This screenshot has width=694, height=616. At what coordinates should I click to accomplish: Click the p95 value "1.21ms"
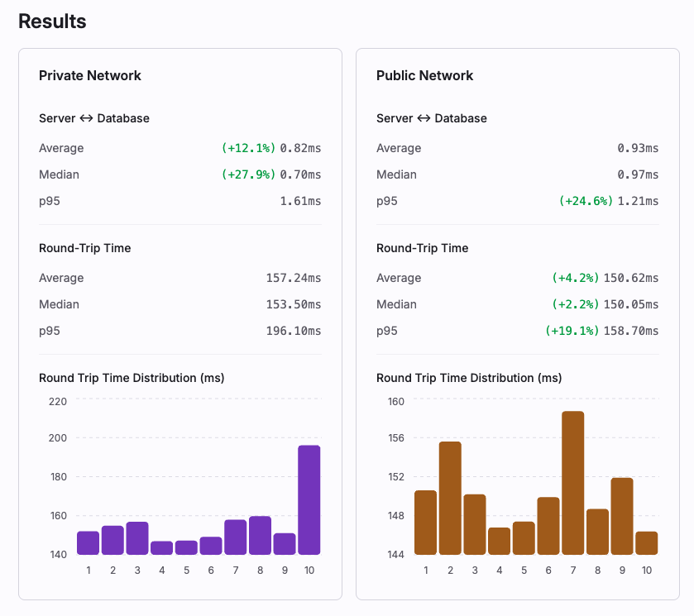point(638,202)
